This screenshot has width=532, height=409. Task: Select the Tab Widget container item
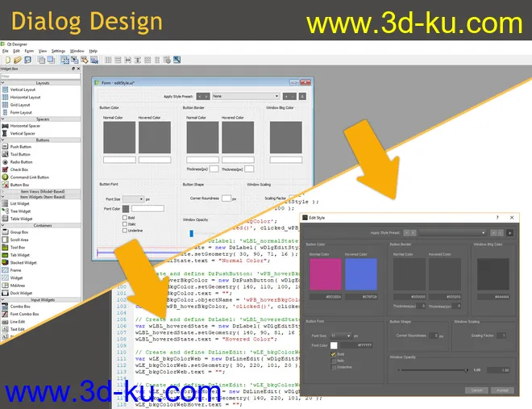(x=20, y=255)
